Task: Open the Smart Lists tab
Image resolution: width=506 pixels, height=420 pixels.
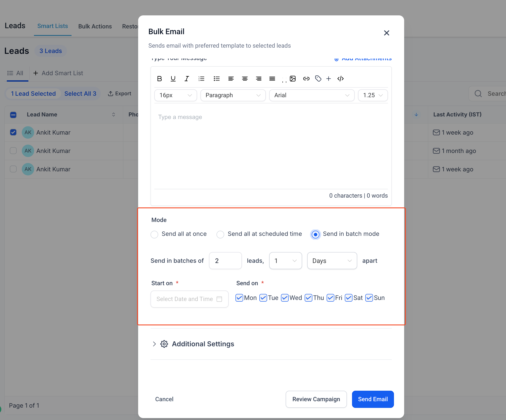Action: (x=53, y=26)
